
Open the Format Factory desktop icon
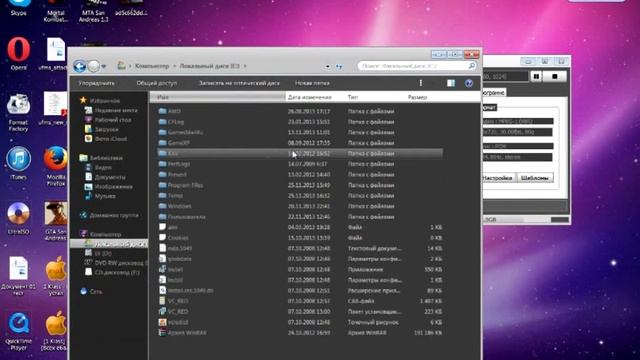(18, 113)
